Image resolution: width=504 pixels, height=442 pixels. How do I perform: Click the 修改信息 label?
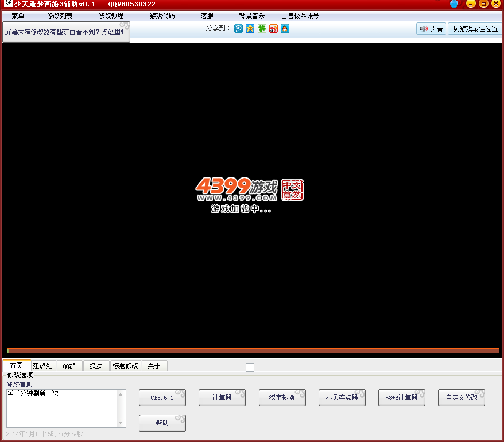[x=19, y=384]
